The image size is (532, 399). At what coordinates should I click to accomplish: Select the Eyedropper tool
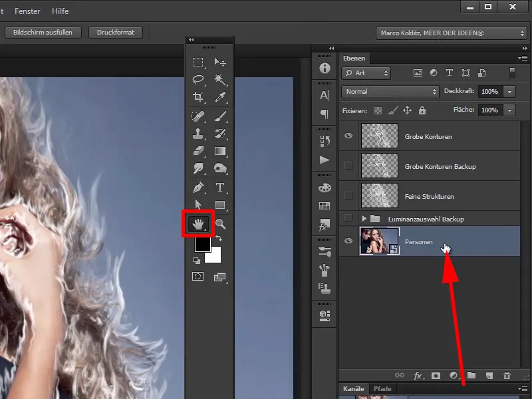tap(220, 97)
